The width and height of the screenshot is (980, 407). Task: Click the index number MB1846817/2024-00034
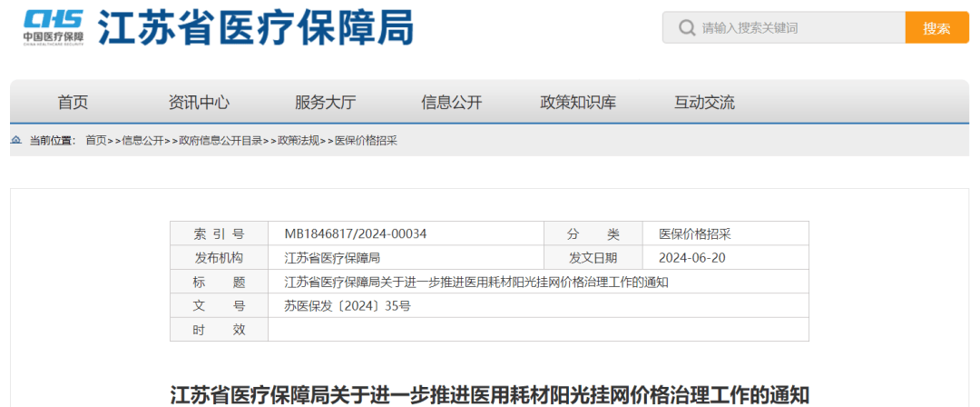(x=355, y=233)
